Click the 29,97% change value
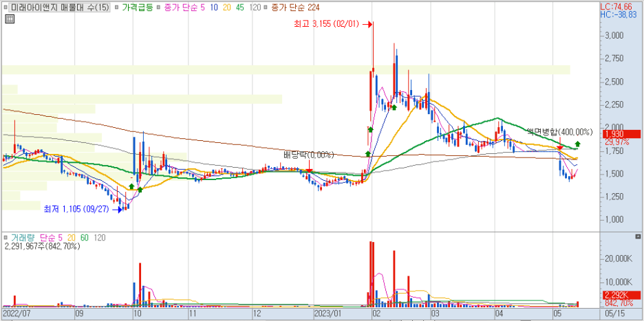Screen dimensions: 644x321 [617, 142]
